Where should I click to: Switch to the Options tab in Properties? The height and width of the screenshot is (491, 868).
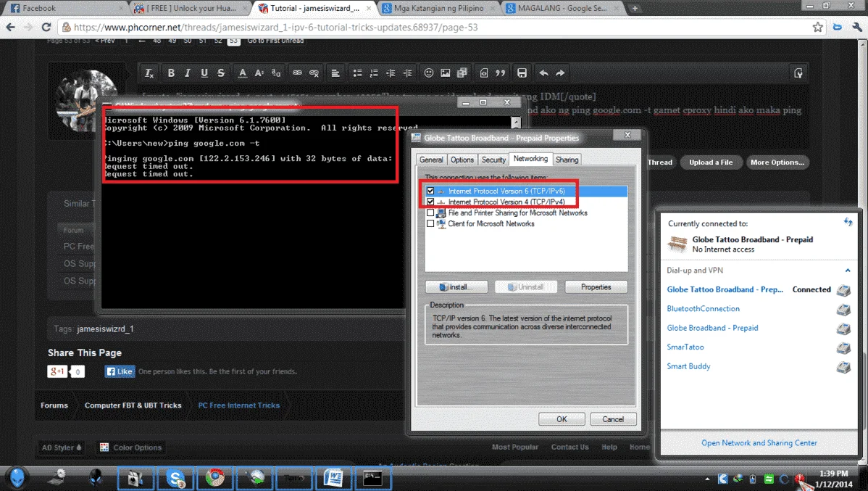(x=462, y=160)
